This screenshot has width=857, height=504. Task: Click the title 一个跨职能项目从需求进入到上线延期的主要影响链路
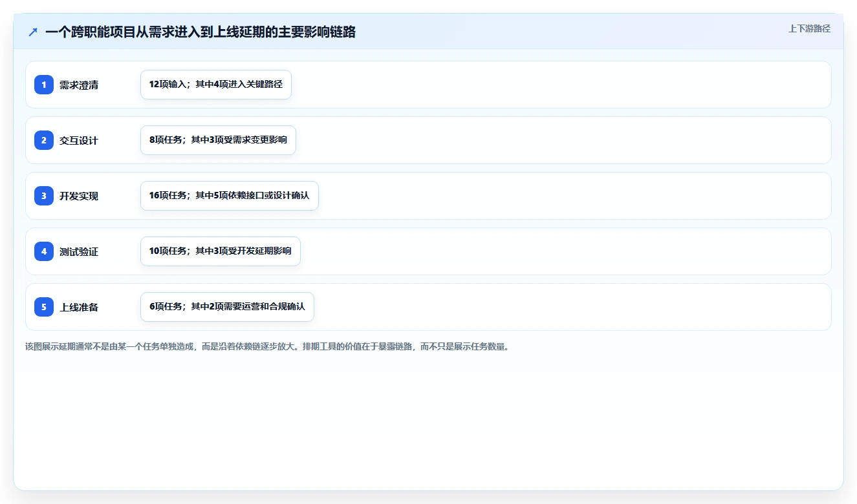click(x=201, y=32)
